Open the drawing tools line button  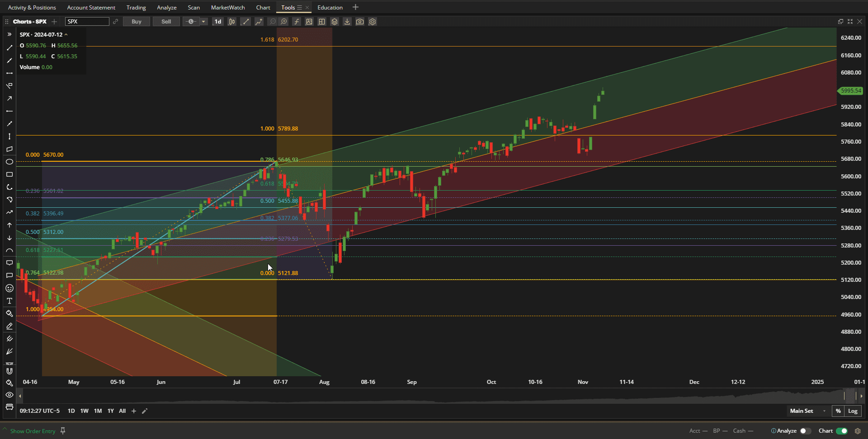(x=245, y=22)
